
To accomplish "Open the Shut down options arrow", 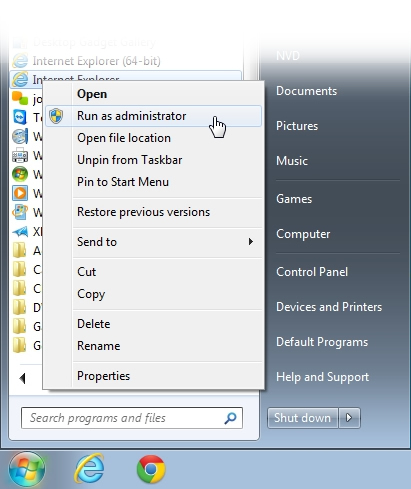I will 349,418.
